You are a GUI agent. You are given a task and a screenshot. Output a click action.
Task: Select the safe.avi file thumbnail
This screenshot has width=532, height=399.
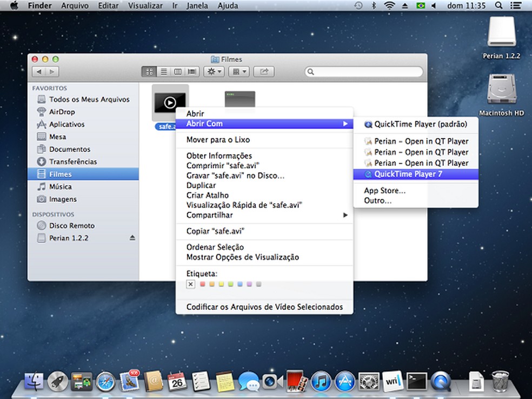point(170,102)
